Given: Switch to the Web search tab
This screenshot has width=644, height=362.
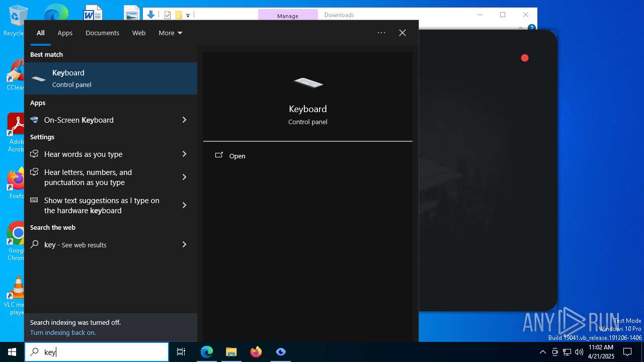Looking at the screenshot, I should click(x=139, y=33).
